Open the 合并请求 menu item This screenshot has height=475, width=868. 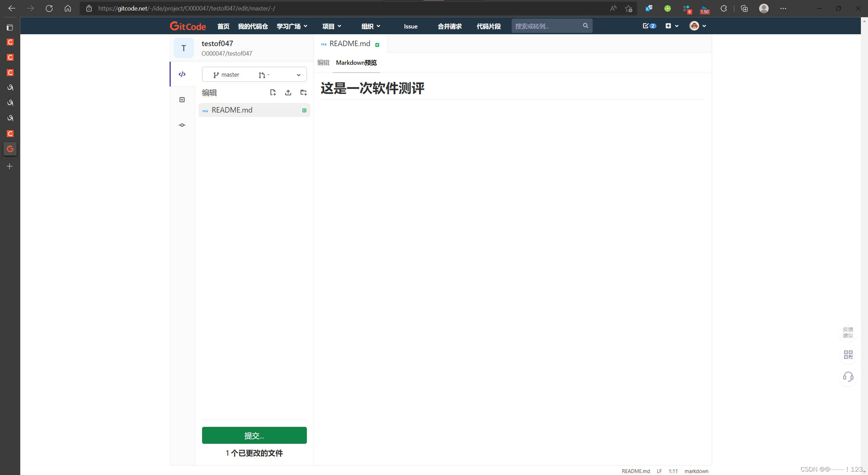coord(449,26)
